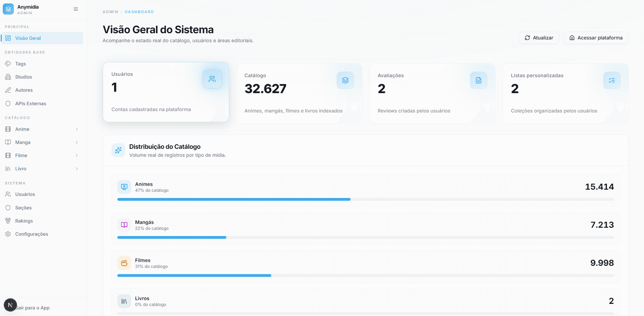
Task: Click the ADMIN breadcrumb link
Action: coord(110,12)
